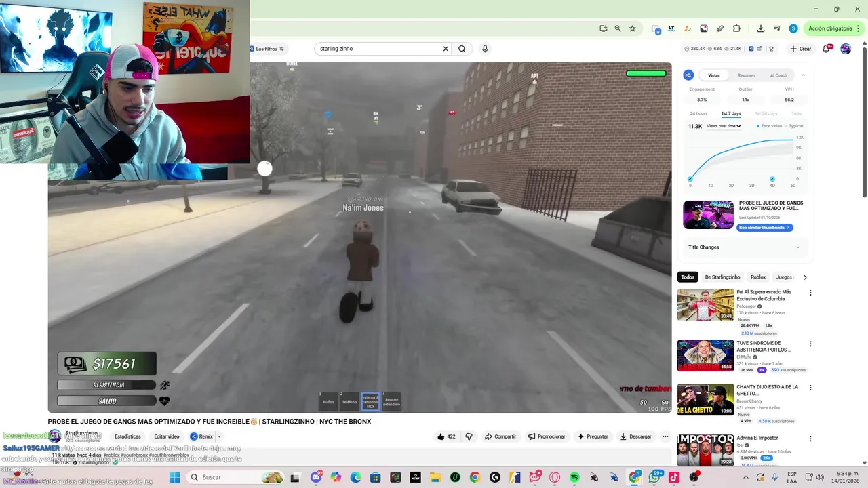Open the Chrome profile 'S' avatar
The height and width of the screenshot is (488, 868).
[793, 28]
